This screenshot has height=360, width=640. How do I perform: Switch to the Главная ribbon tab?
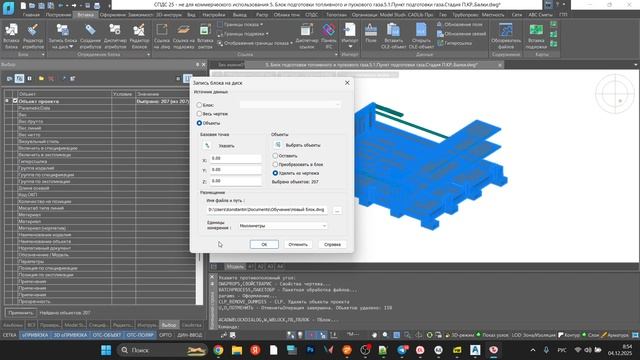31,15
